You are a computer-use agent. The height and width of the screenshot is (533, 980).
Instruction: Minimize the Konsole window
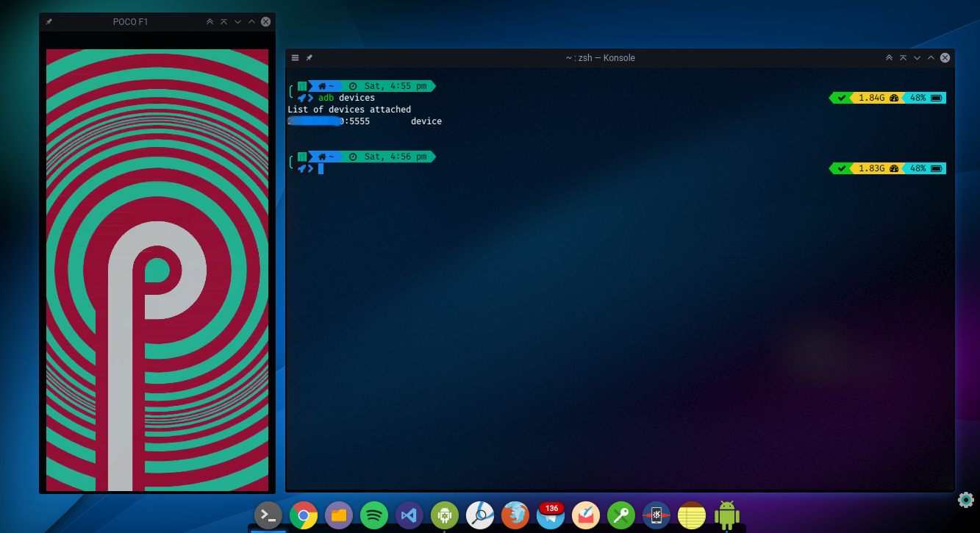click(x=917, y=58)
